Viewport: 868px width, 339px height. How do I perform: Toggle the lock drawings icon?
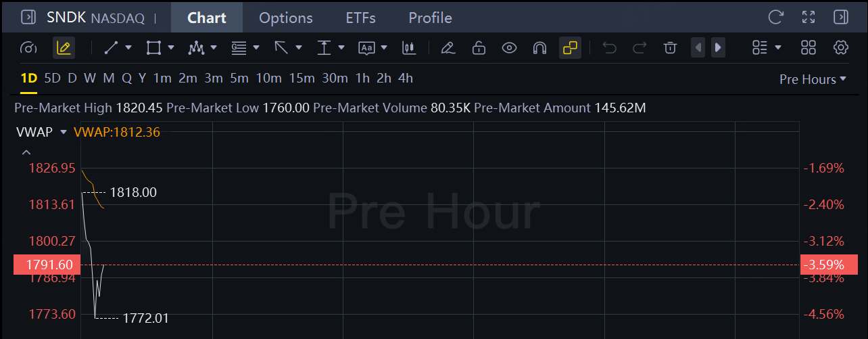click(x=479, y=47)
